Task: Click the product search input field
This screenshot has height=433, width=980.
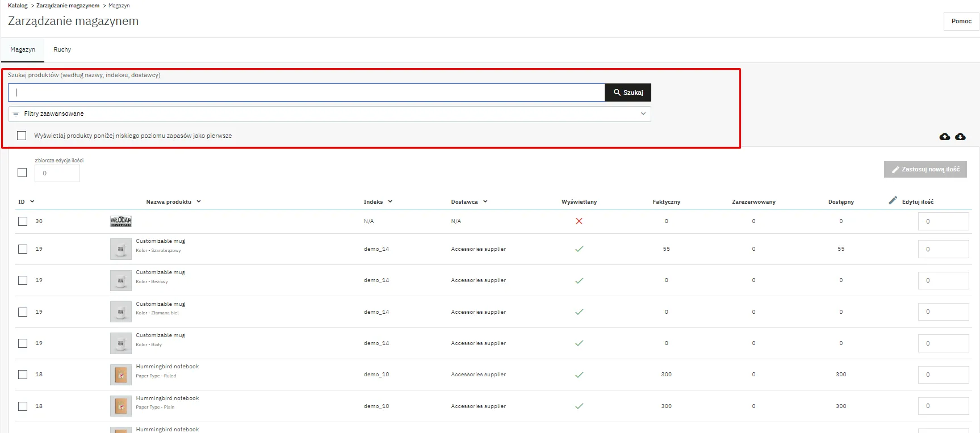Action: pyautogui.click(x=307, y=93)
